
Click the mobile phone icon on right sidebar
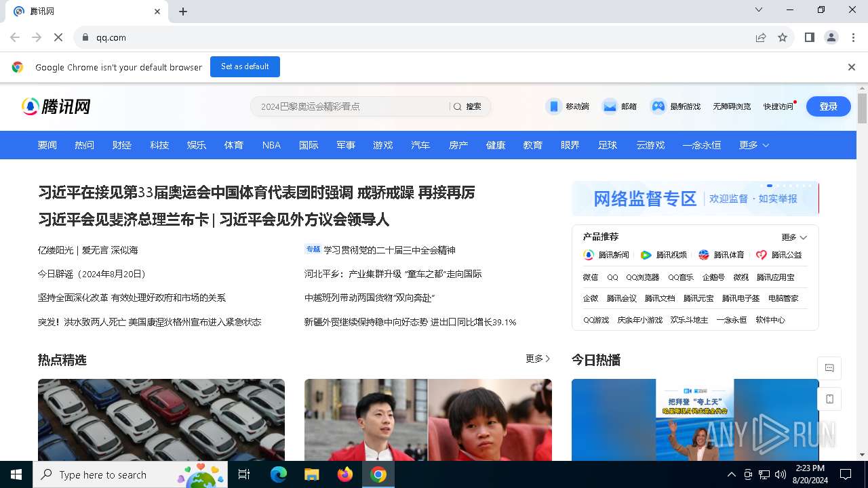[829, 399]
